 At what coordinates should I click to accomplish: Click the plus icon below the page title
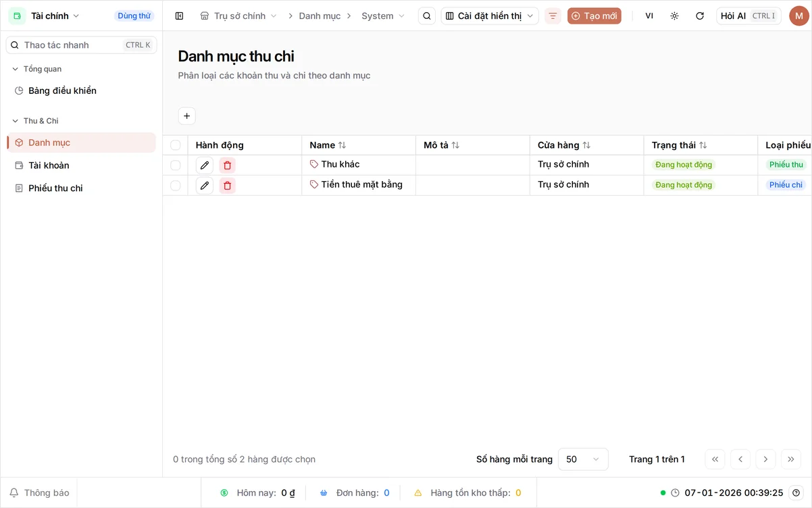187,116
